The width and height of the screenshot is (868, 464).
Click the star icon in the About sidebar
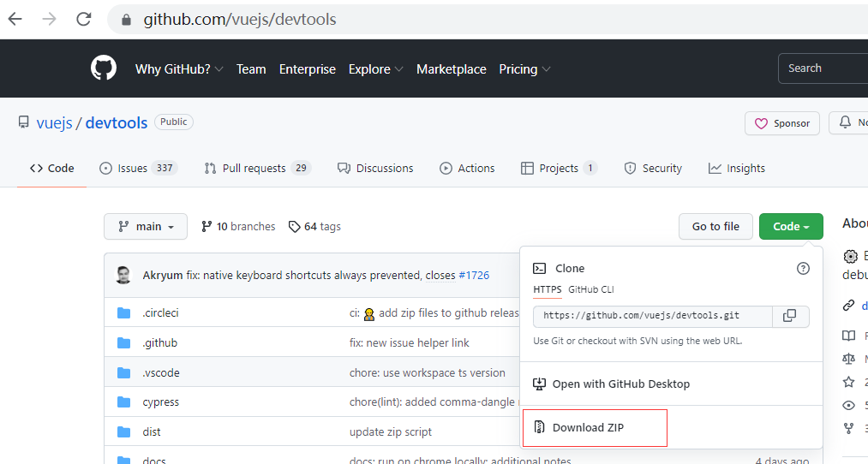coord(848,382)
